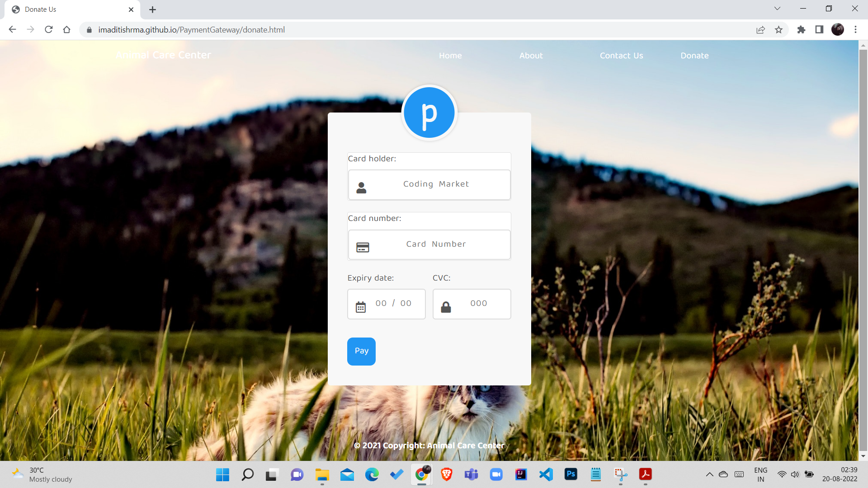Open the Home navigation link
This screenshot has width=868, height=488.
click(450, 56)
